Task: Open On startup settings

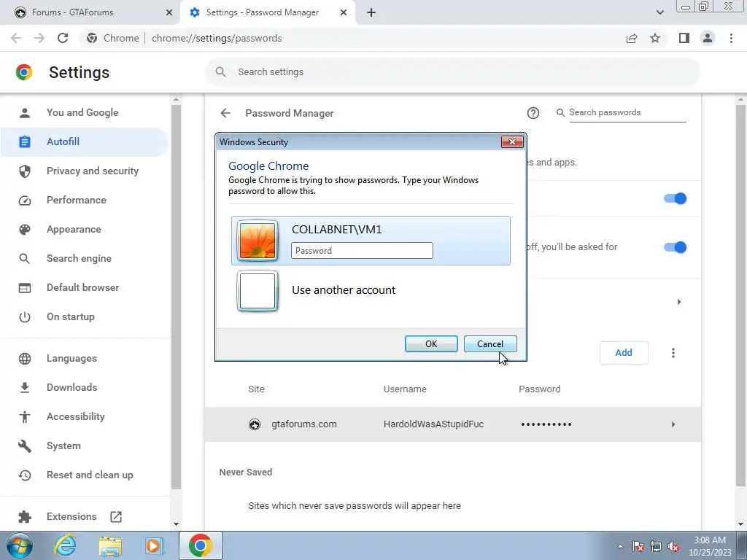Action: point(71,316)
